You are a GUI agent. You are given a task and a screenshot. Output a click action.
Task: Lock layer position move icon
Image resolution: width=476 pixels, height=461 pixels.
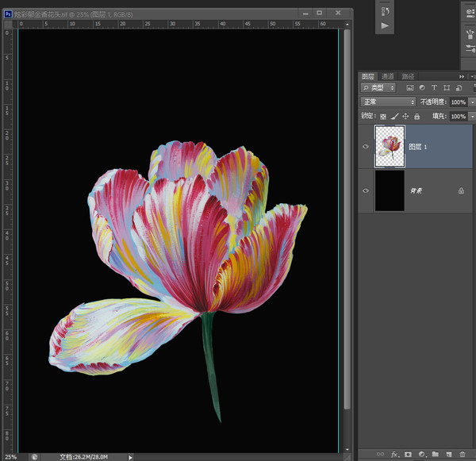point(405,117)
